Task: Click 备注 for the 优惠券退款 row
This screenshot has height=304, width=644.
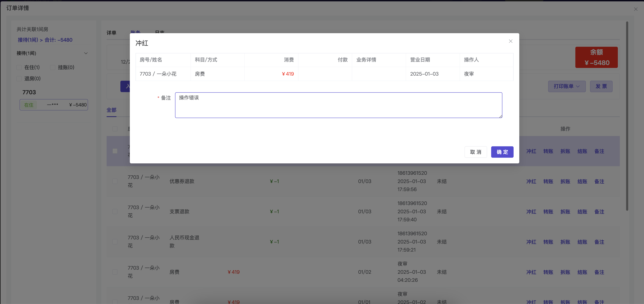Action: pyautogui.click(x=599, y=181)
